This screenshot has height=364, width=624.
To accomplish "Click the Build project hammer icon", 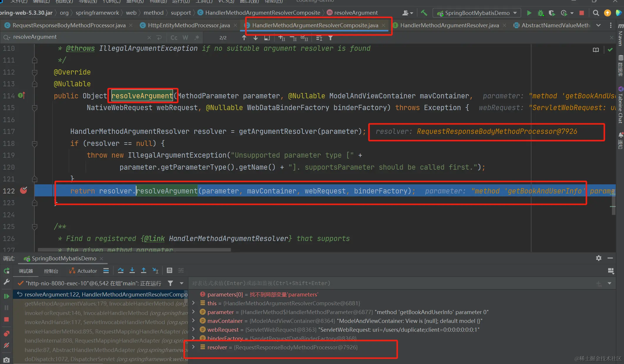I will [x=424, y=13].
